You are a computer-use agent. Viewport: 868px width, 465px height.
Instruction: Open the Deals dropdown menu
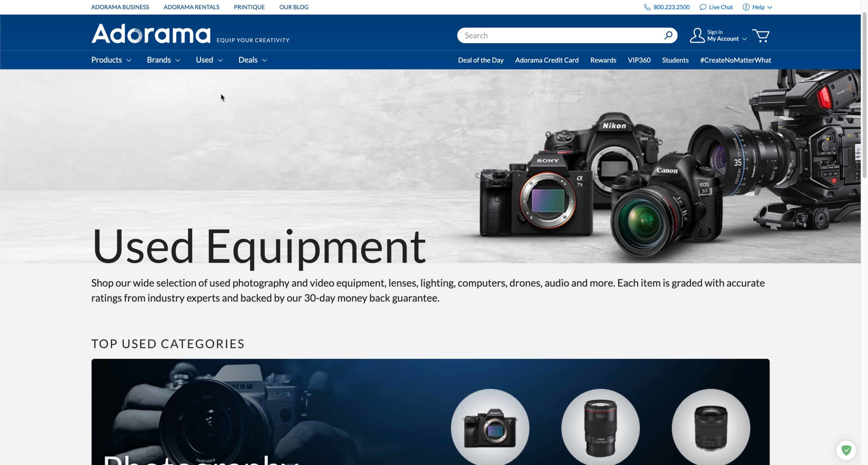click(252, 60)
